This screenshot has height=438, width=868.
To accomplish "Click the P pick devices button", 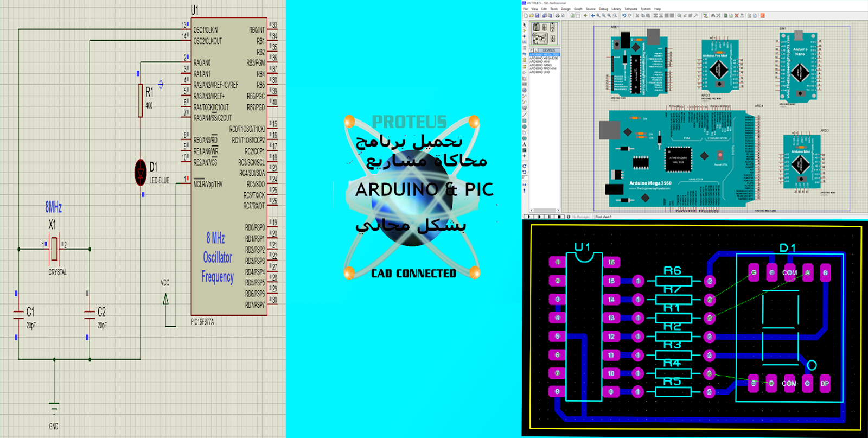I will (x=531, y=50).
